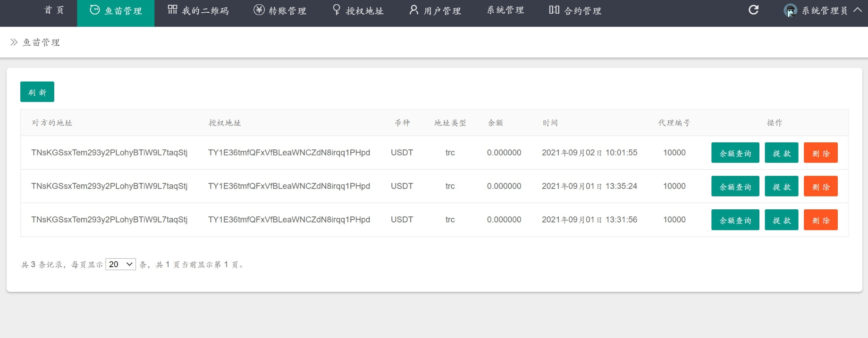The height and width of the screenshot is (338, 868).
Task: Open the 系统管理 navigation menu
Action: pyautogui.click(x=506, y=10)
